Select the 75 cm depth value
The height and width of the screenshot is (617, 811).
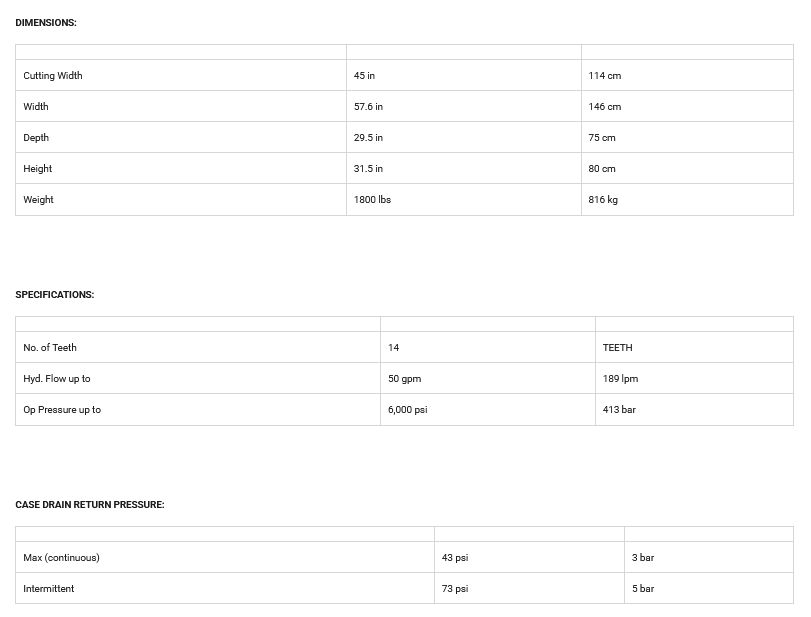(602, 138)
